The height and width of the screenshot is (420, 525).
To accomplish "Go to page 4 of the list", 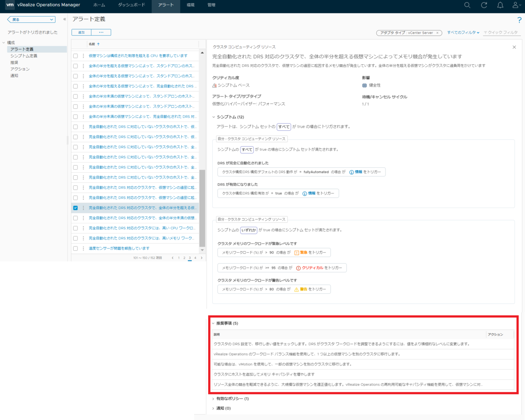I will [195, 258].
